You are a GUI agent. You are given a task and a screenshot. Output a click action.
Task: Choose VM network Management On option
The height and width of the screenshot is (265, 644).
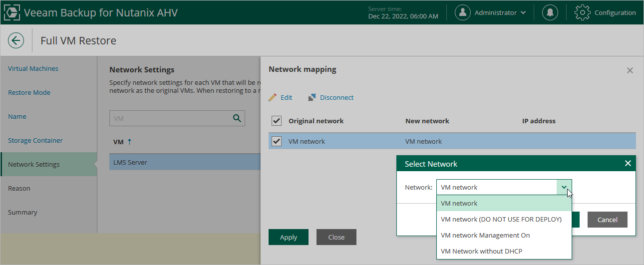pyautogui.click(x=504, y=235)
